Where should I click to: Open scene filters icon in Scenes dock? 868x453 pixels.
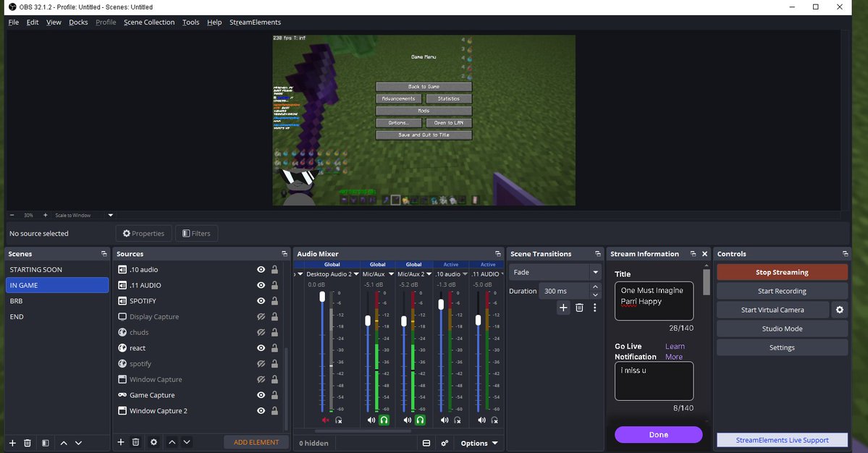click(46, 443)
